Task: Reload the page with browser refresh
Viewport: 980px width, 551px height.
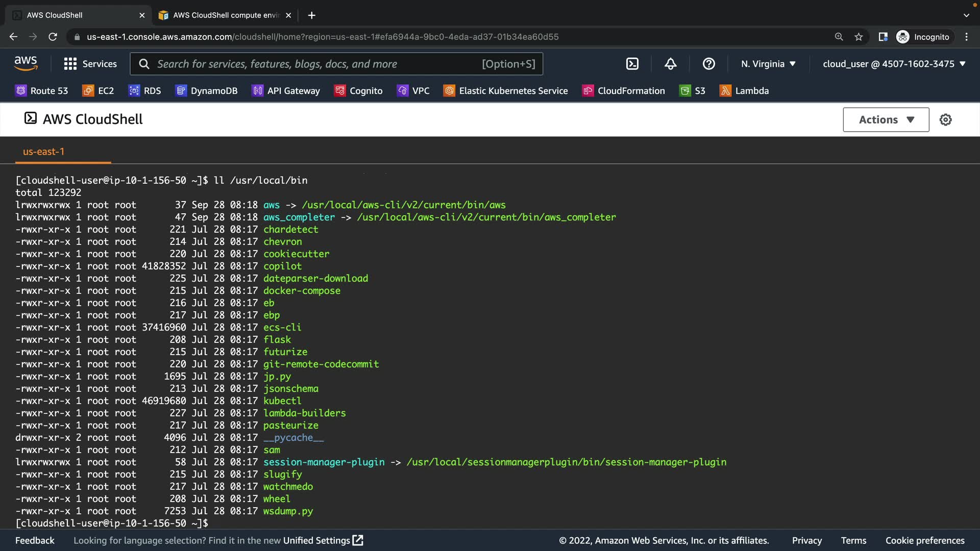Action: 53,37
